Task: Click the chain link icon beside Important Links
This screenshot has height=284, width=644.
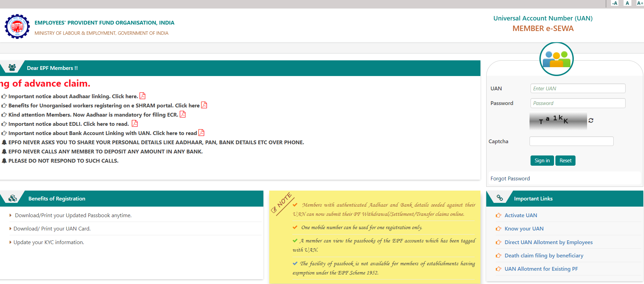Action: (x=500, y=198)
